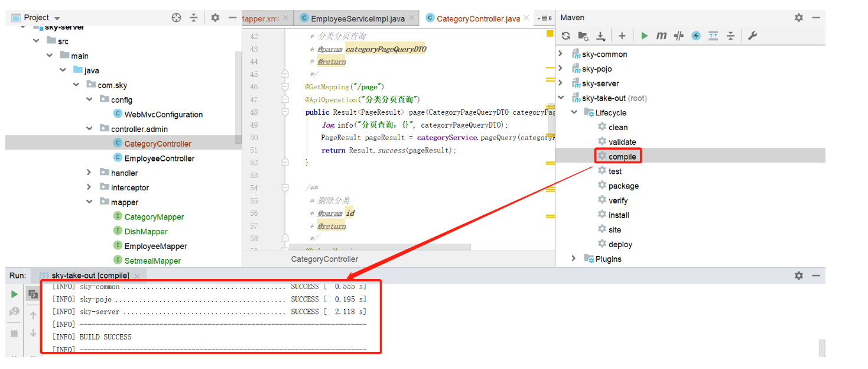This screenshot has width=868, height=369.
Task: Hide the Run panel
Action: [816, 276]
